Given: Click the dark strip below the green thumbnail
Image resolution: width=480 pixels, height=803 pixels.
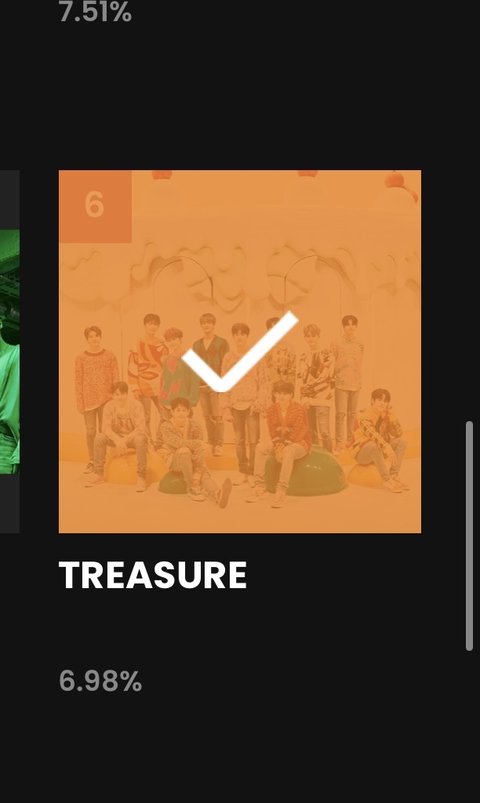Looking at the screenshot, I should coord(10,504).
